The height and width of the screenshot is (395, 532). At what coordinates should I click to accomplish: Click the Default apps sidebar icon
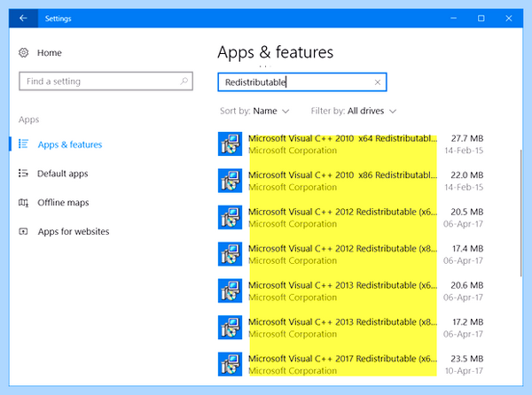pyautogui.click(x=23, y=174)
